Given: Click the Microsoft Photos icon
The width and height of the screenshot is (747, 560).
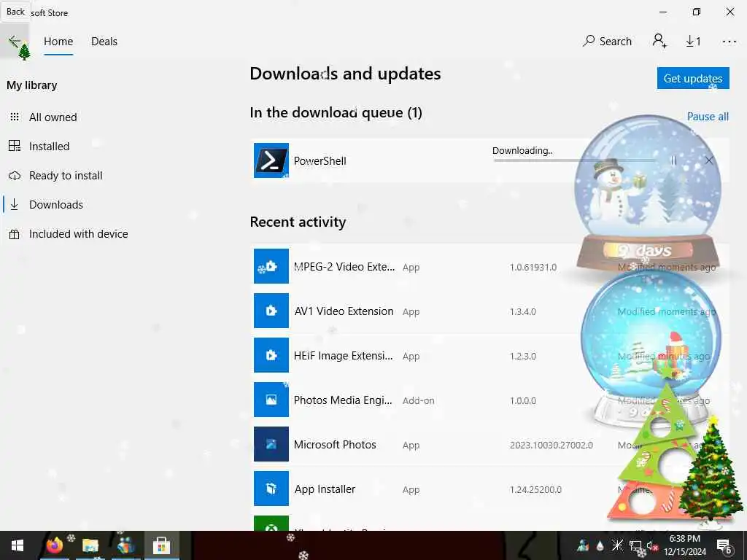Looking at the screenshot, I should point(271,444).
